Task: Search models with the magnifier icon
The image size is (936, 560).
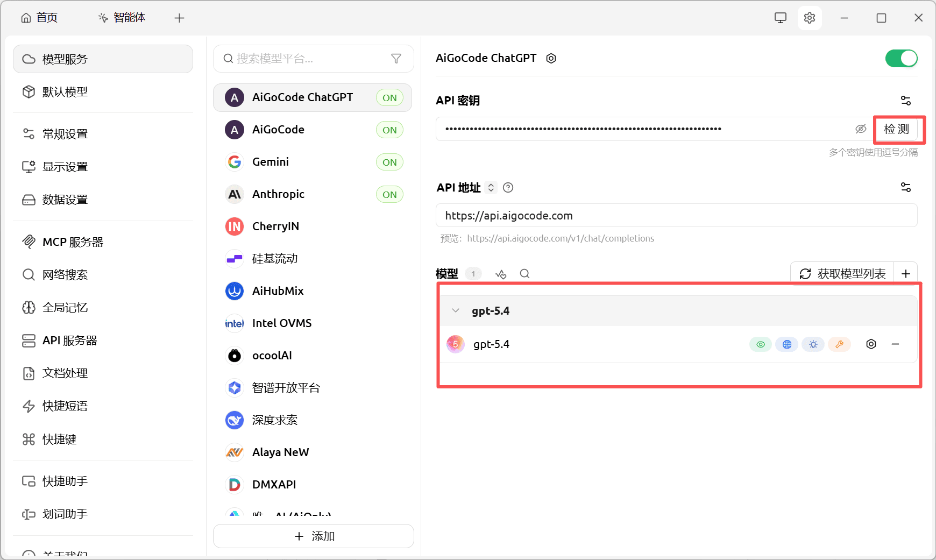Action: [525, 274]
